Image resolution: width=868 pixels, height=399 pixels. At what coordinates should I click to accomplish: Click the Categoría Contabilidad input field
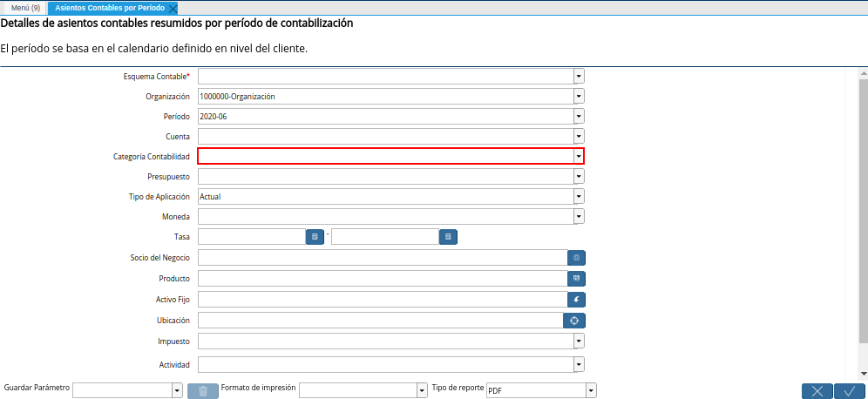[386, 157]
